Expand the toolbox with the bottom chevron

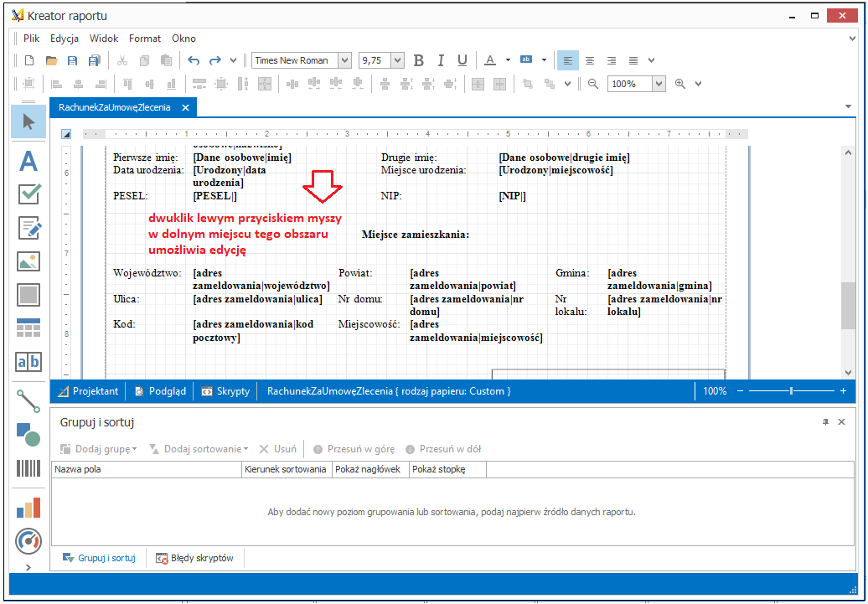coord(28,567)
